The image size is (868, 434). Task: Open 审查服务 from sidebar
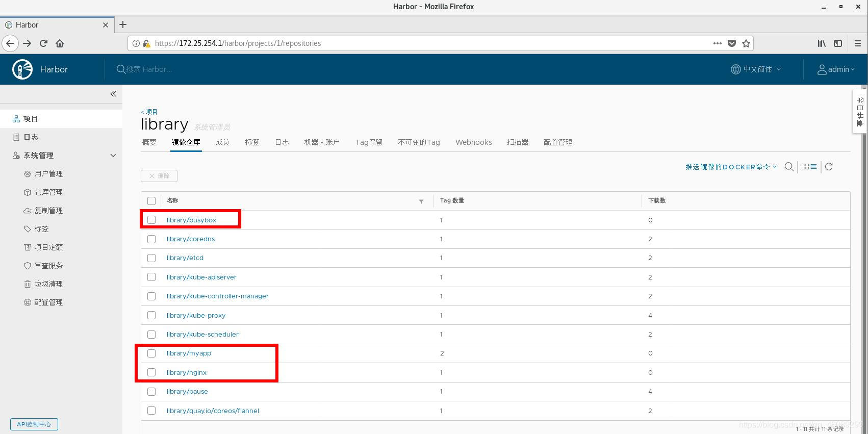pos(48,266)
